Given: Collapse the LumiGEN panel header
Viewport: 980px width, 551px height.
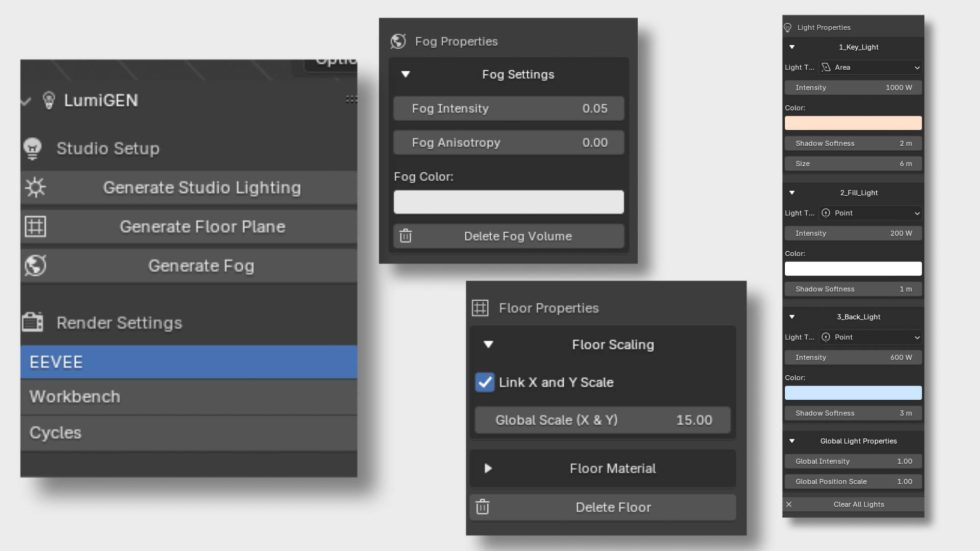Looking at the screenshot, I should pos(26,101).
